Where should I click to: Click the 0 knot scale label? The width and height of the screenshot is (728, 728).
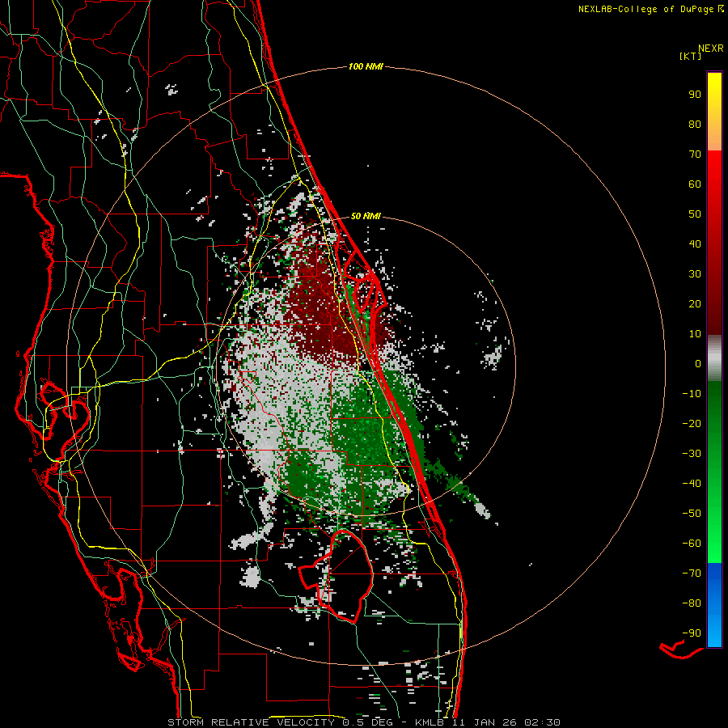pos(698,364)
